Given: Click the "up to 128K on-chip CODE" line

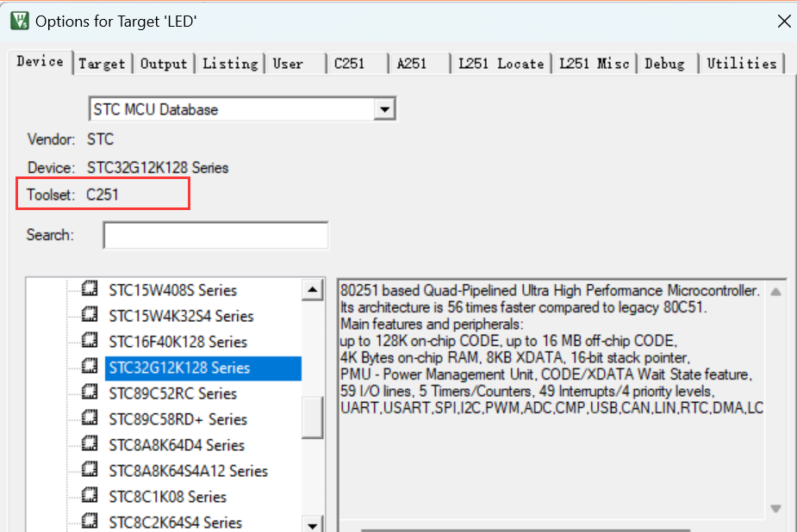Looking at the screenshot, I should click(x=509, y=341).
